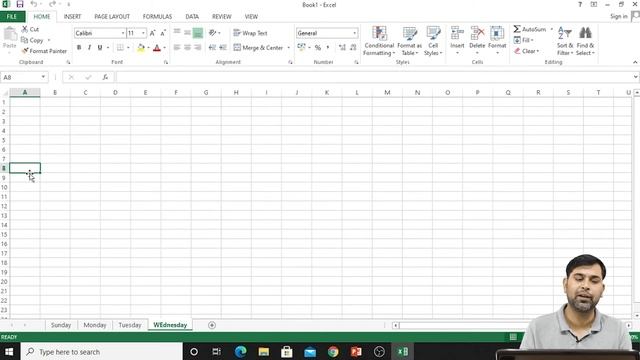Click the Orientation icon
Image resolution: width=640 pixels, height=360 pixels.
(212, 33)
